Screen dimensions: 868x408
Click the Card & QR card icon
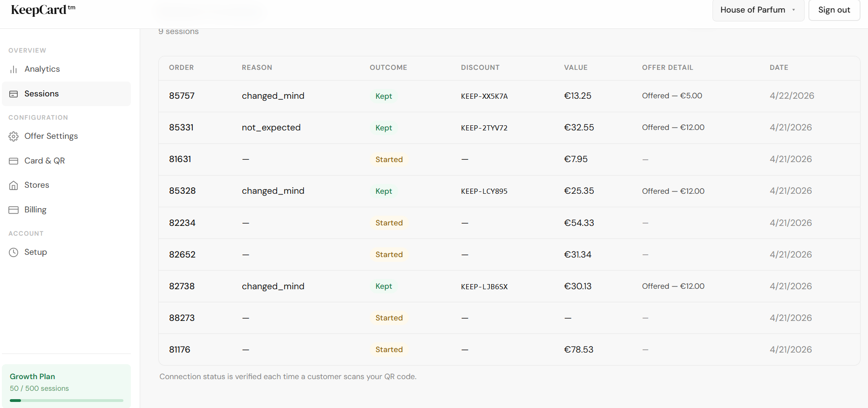pyautogui.click(x=14, y=161)
